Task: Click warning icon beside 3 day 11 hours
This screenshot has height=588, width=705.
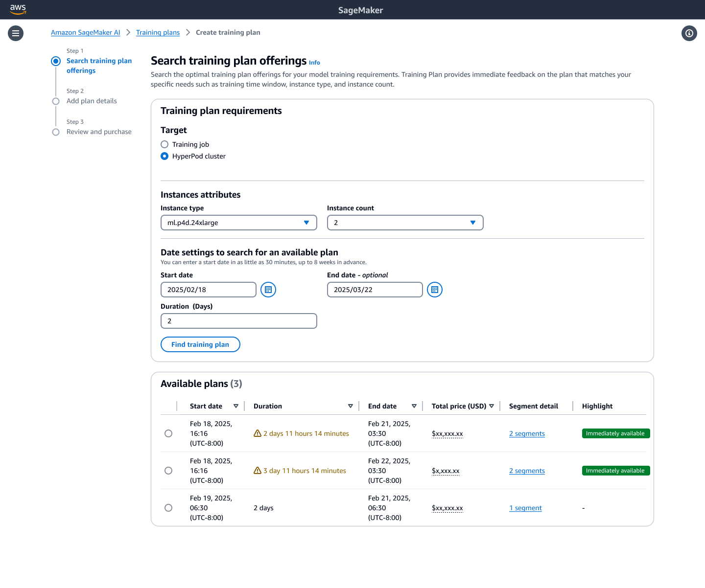Action: 258,471
